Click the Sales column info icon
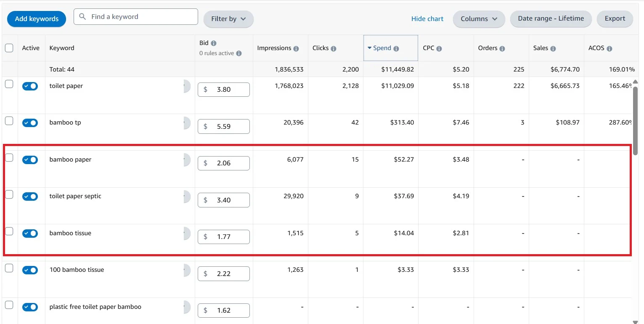The height and width of the screenshot is (324, 644). (553, 48)
